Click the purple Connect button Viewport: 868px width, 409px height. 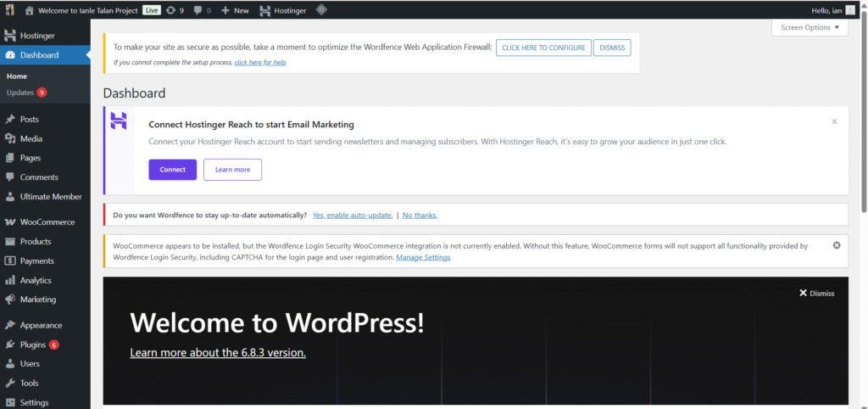(172, 170)
